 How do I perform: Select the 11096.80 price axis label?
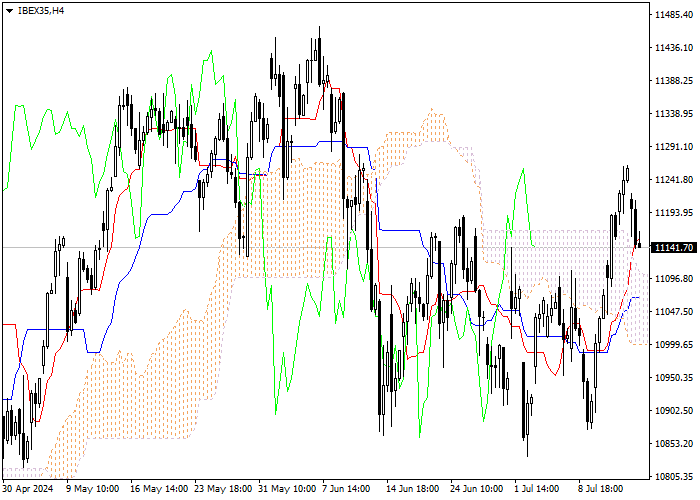pyautogui.click(x=674, y=279)
